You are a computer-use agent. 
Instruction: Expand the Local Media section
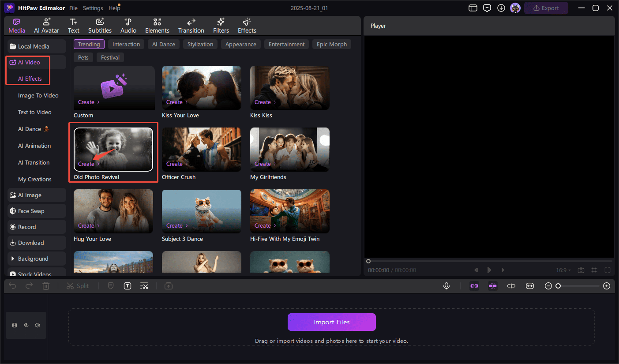click(x=37, y=46)
